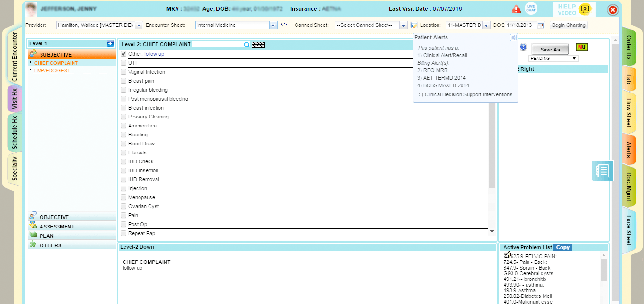The height and width of the screenshot is (304, 644).
Task: Open the Help Video
Action: tap(573, 8)
